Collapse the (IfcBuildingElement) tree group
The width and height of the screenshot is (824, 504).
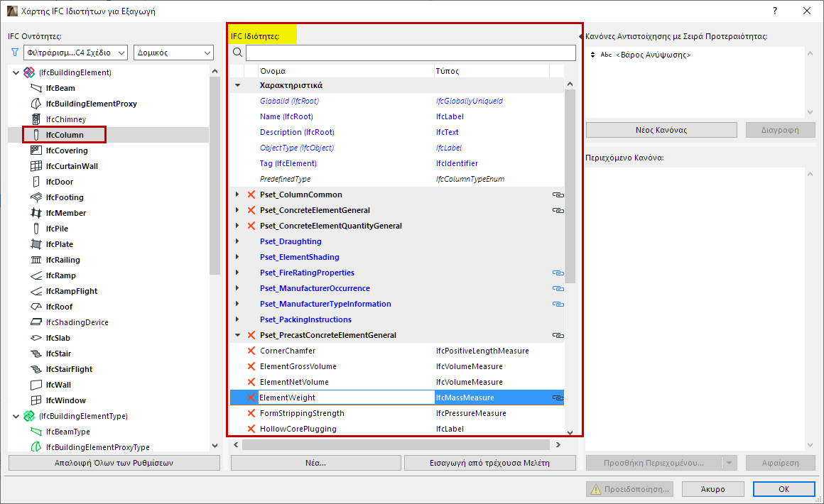[16, 73]
